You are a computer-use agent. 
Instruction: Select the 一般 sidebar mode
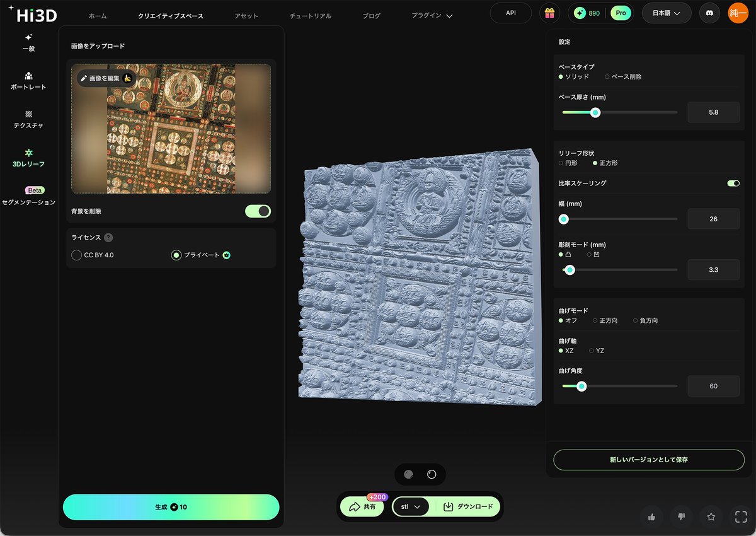tap(28, 42)
